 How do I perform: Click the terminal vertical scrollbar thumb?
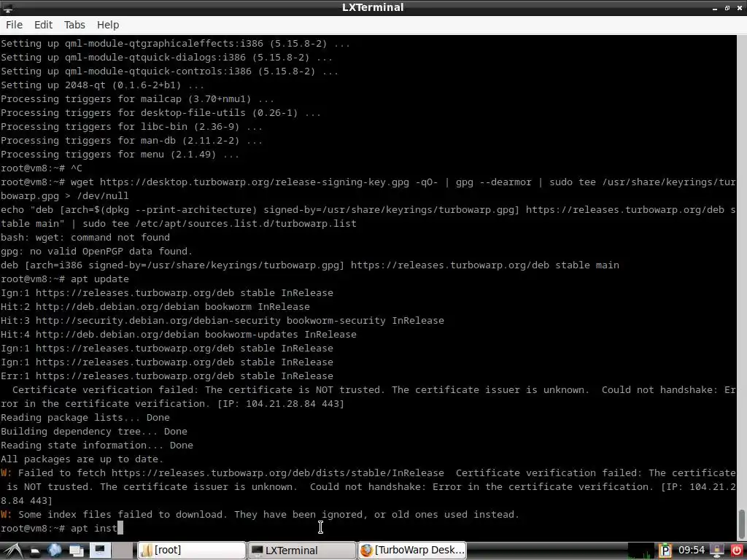742,524
